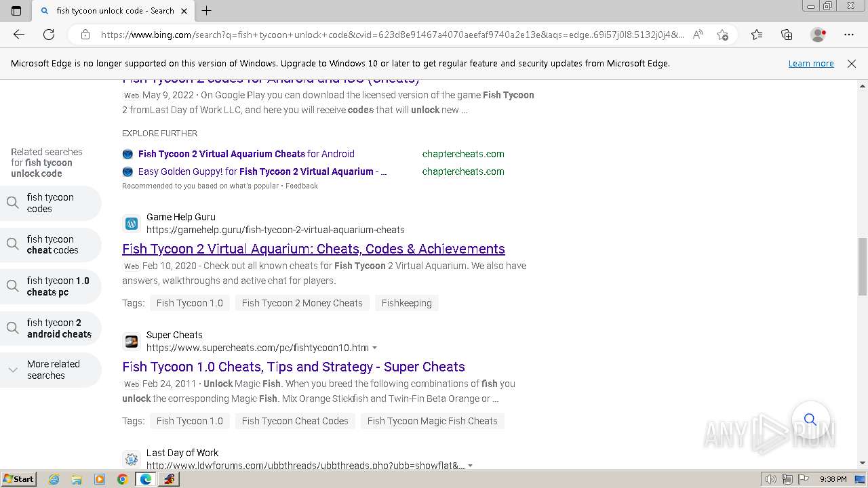Screen dimensions: 868x488
Task: Open dropdown next to supercheats.com URL
Action: 374,348
